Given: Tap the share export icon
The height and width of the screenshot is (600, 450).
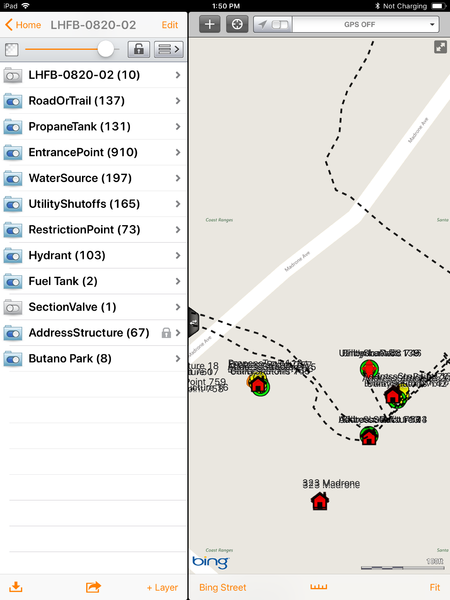Looking at the screenshot, I should pyautogui.click(x=93, y=587).
